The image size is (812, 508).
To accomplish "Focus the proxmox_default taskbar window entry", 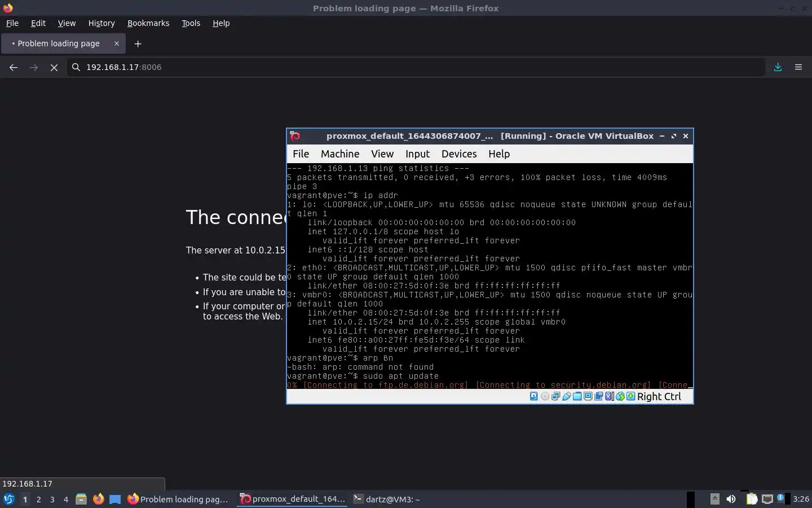I will coord(293,499).
